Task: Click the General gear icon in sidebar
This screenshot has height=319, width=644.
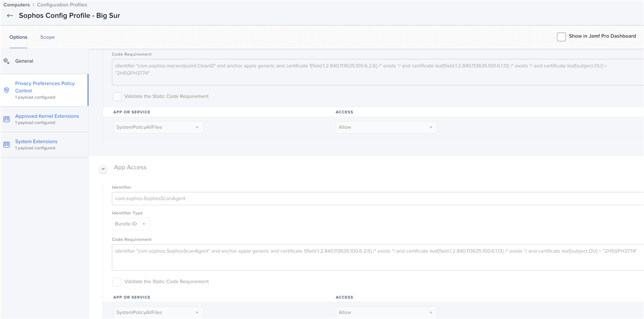Action: pyautogui.click(x=7, y=61)
